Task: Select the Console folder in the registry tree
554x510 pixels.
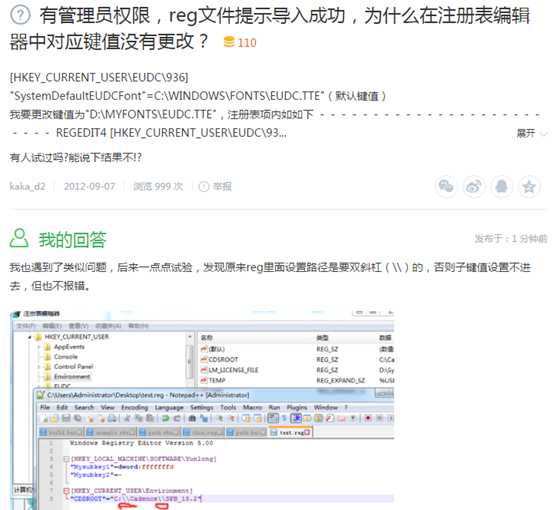Action: (65, 357)
